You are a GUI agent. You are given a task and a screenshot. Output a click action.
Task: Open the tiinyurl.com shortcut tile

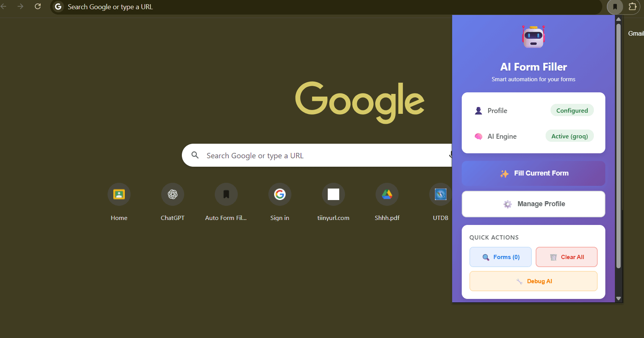pyautogui.click(x=333, y=202)
